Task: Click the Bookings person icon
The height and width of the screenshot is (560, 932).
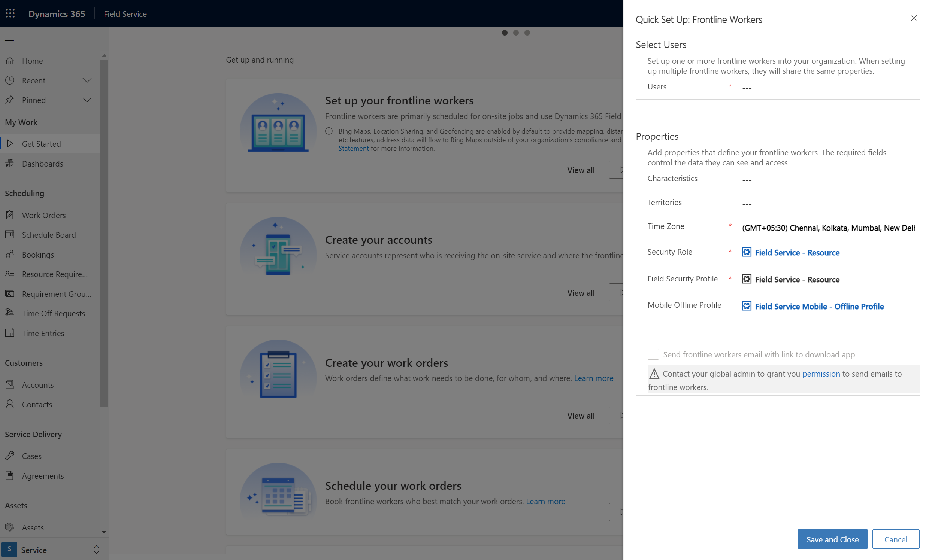Action: [x=10, y=254]
